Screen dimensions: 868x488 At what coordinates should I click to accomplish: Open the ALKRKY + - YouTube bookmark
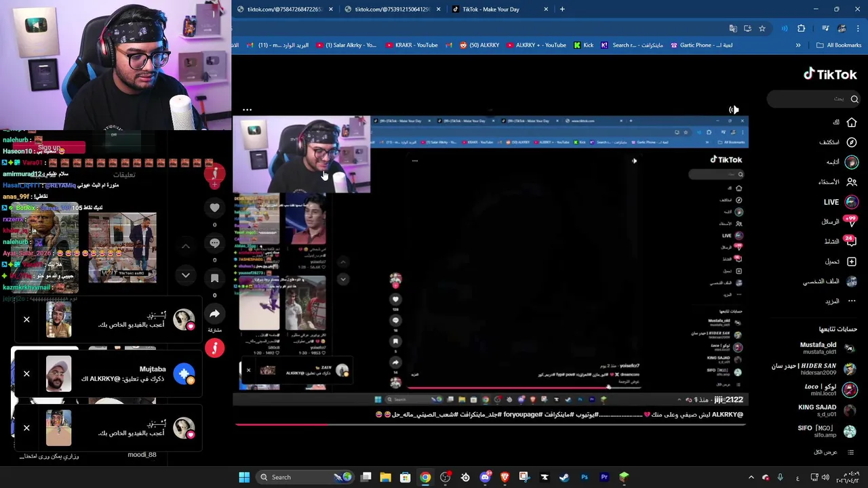click(x=536, y=45)
